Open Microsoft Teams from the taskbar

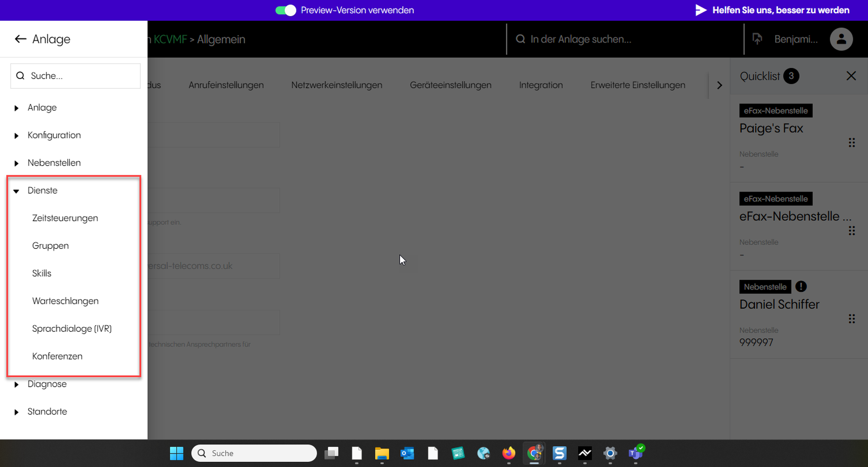[x=636, y=453]
